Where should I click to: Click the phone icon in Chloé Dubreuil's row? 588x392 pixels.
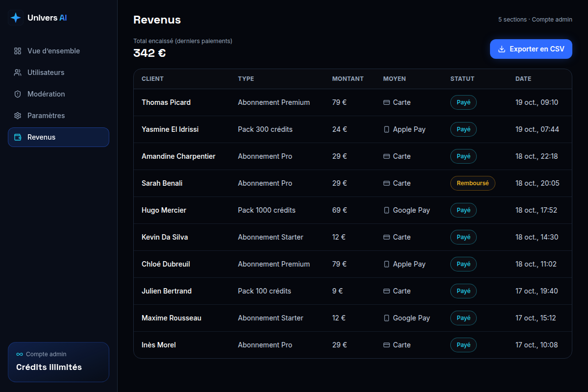click(x=387, y=264)
